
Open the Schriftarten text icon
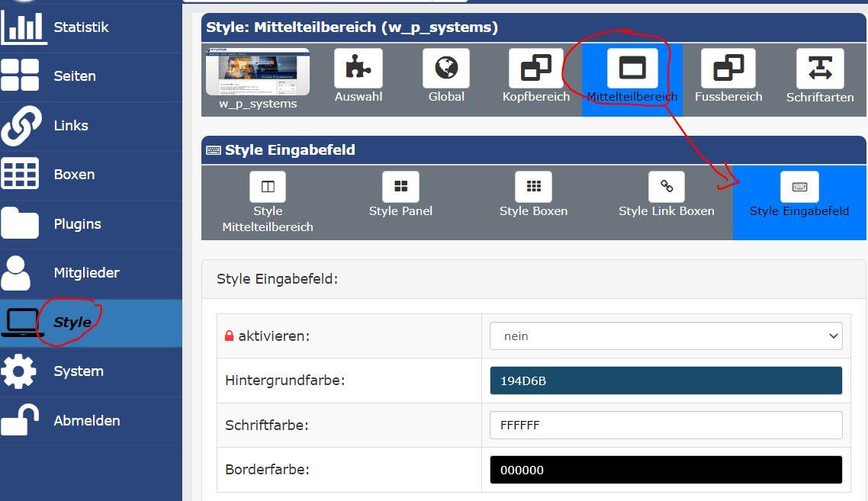pyautogui.click(x=820, y=69)
